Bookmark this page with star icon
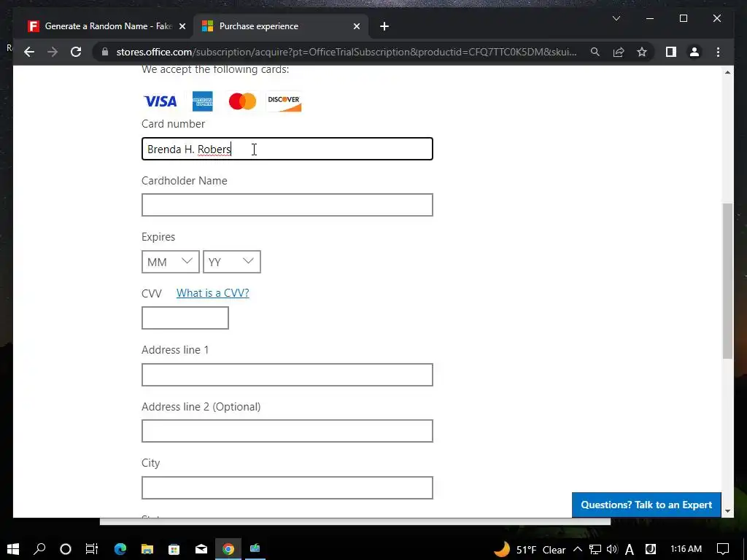The image size is (747, 560). pos(642,52)
